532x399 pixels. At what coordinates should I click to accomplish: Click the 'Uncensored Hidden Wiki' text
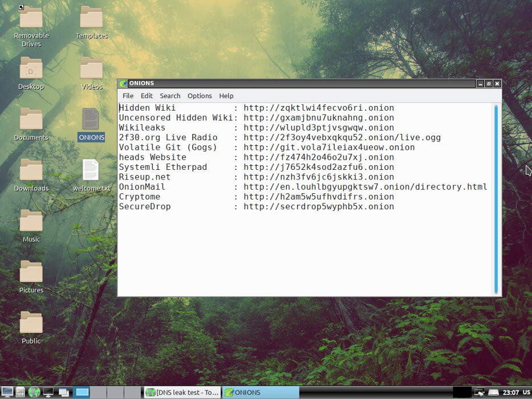pyautogui.click(x=176, y=118)
